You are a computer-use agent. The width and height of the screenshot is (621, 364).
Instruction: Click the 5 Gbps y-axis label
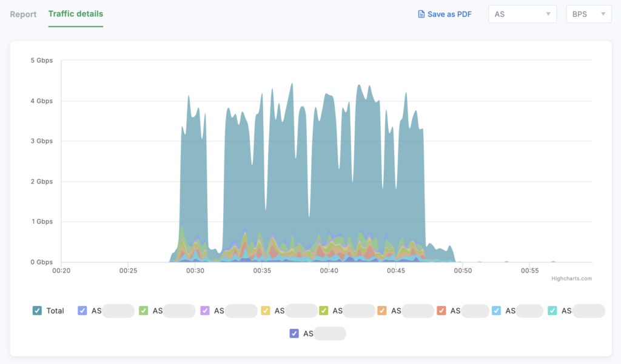coord(41,61)
